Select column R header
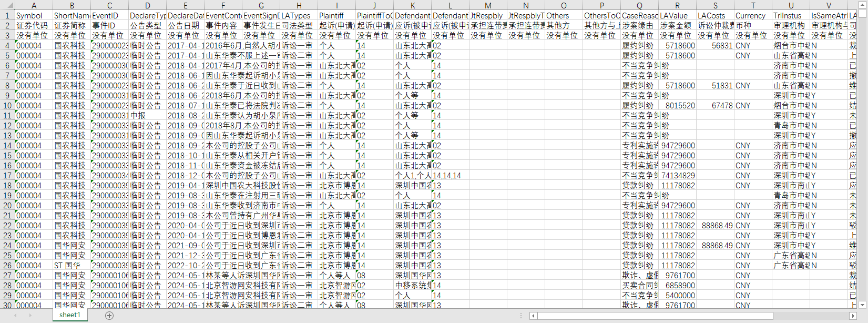The width and height of the screenshot is (868, 323). (677, 5)
